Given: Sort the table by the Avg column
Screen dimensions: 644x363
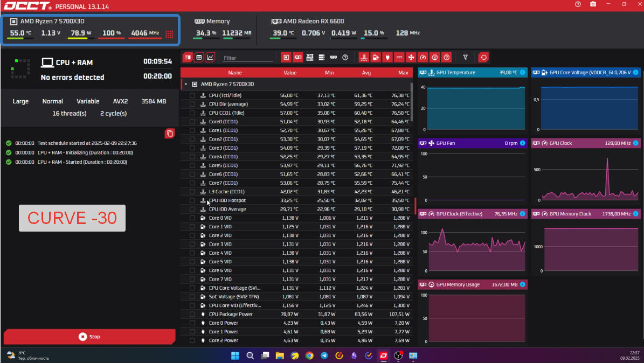Looking at the screenshot, I should click(x=366, y=73).
